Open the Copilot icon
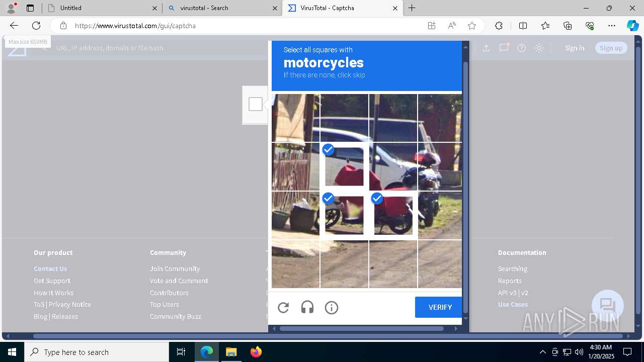This screenshot has width=644, height=362. pyautogui.click(x=632, y=26)
